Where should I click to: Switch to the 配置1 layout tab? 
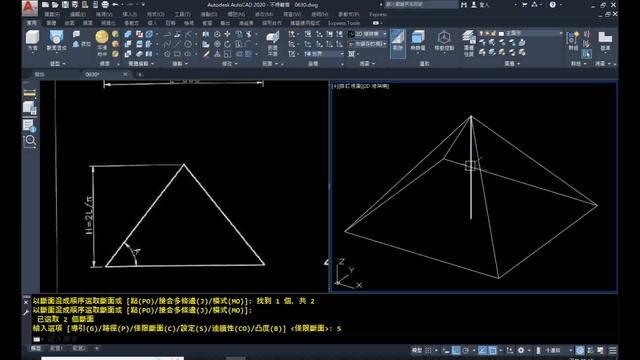[x=56, y=349]
